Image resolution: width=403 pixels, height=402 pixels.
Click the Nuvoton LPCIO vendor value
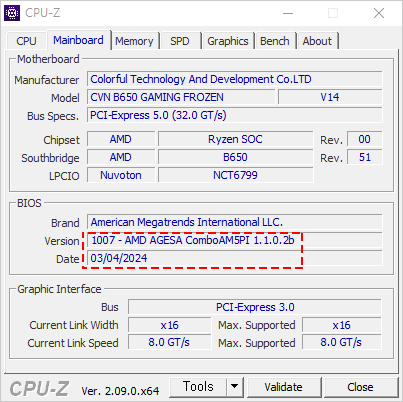tap(121, 175)
